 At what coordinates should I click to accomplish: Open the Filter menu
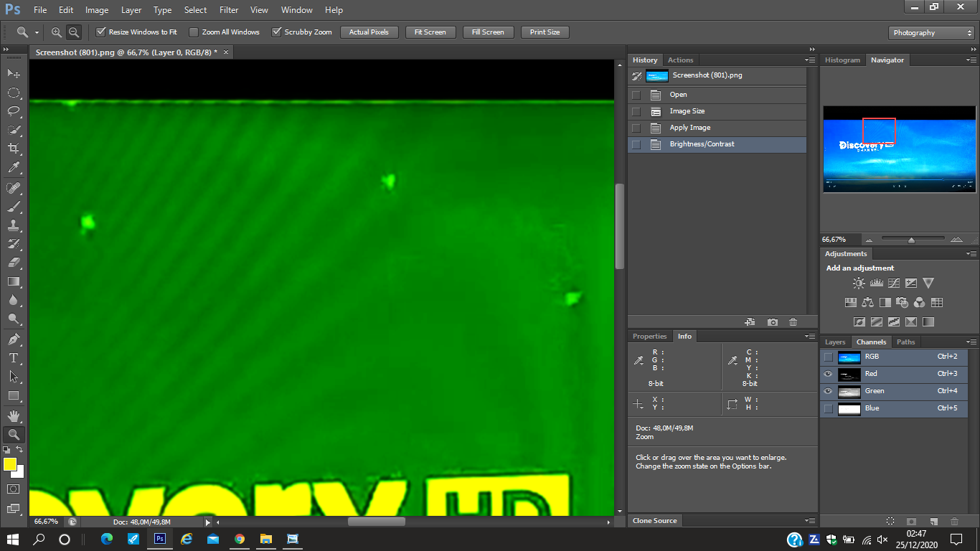(229, 10)
